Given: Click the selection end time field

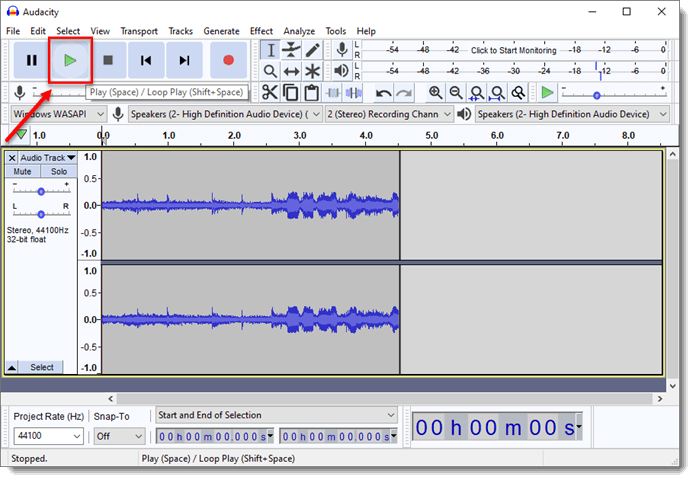Looking at the screenshot, I should click(339, 437).
